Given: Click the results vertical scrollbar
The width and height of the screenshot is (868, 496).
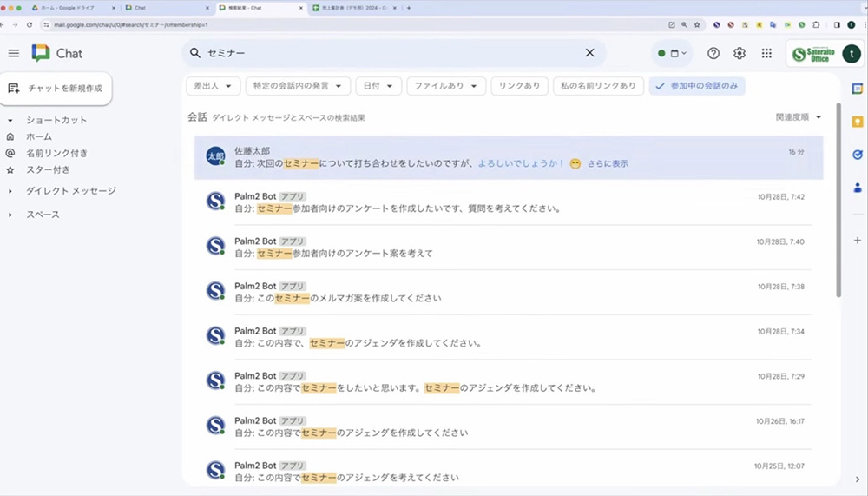Looking at the screenshot, I should [x=838, y=200].
